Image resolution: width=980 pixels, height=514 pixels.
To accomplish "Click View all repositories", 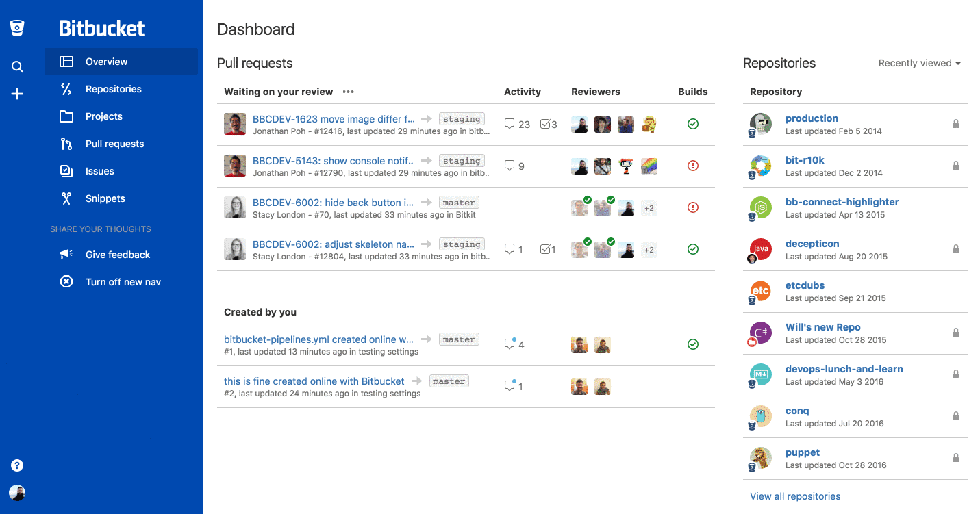I will [795, 496].
